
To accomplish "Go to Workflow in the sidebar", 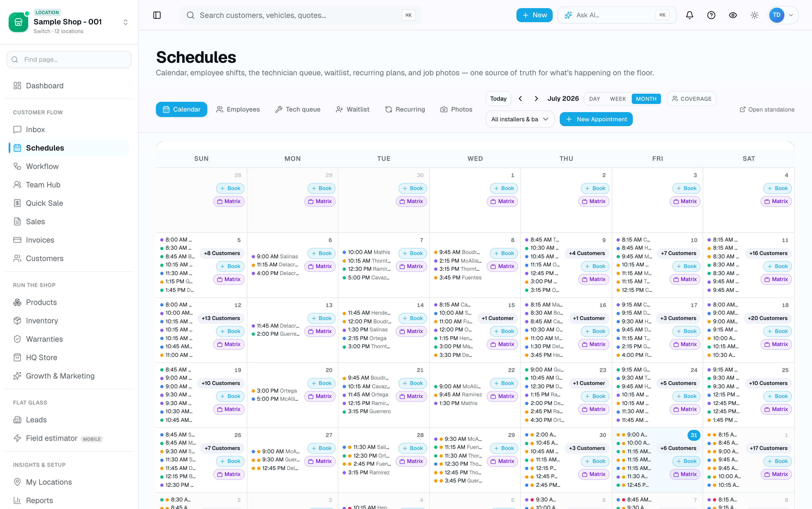I will [69, 166].
